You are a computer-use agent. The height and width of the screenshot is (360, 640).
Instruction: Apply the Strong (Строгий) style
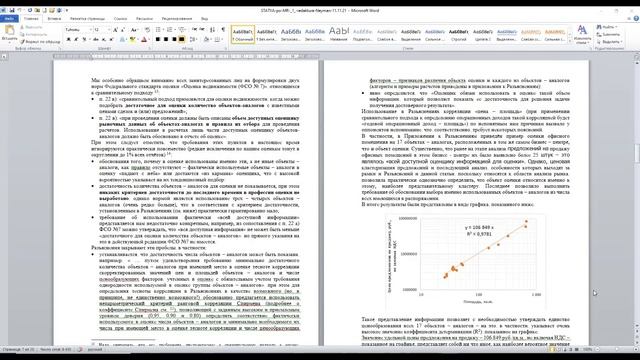(x=459, y=34)
